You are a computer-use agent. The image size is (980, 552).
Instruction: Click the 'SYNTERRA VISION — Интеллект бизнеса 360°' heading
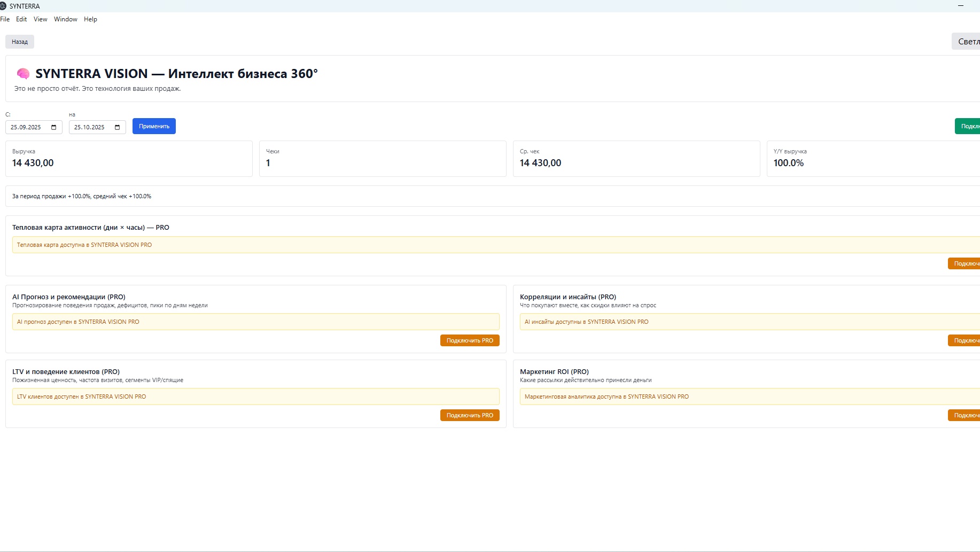coord(176,74)
